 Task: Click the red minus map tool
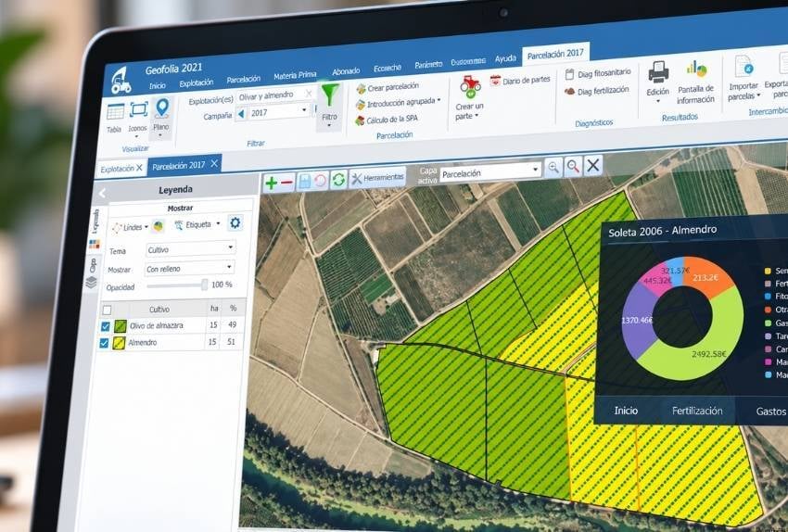pyautogui.click(x=287, y=183)
